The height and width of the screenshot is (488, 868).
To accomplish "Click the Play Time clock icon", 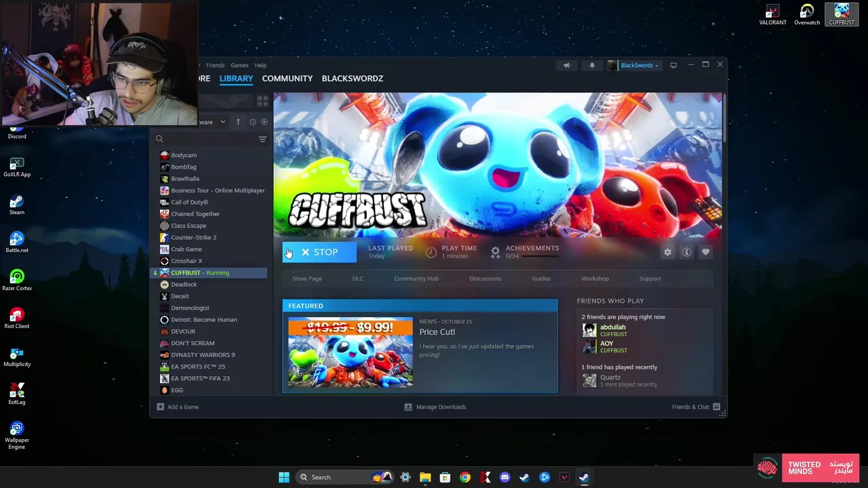I will [431, 252].
